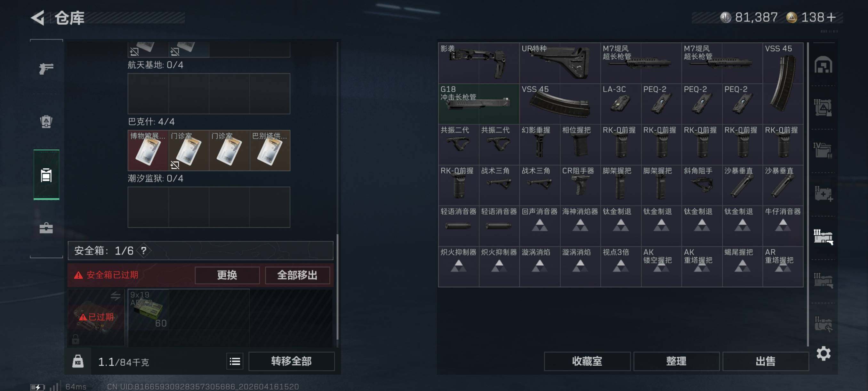Open the settings gear on right sidebar
Image resolution: width=868 pixels, height=391 pixels.
[x=823, y=353]
